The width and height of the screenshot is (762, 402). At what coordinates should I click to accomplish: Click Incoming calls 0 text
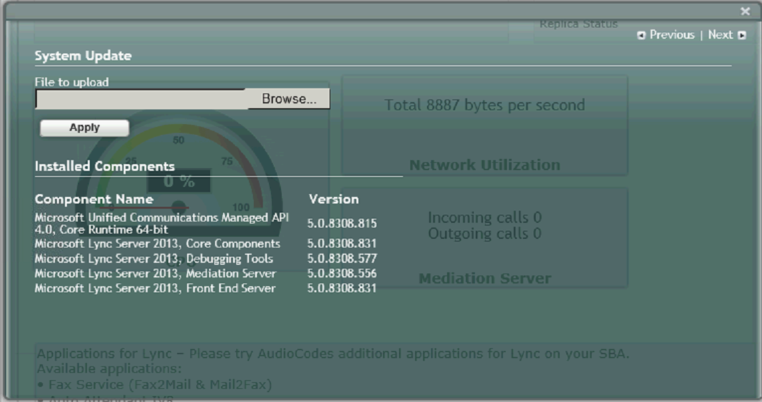pos(485,217)
